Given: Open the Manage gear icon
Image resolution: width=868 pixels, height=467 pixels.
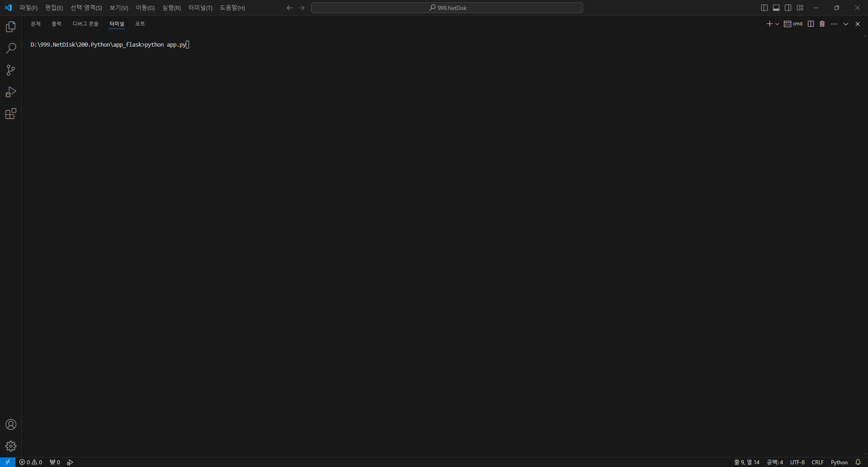Looking at the screenshot, I should pos(11,446).
